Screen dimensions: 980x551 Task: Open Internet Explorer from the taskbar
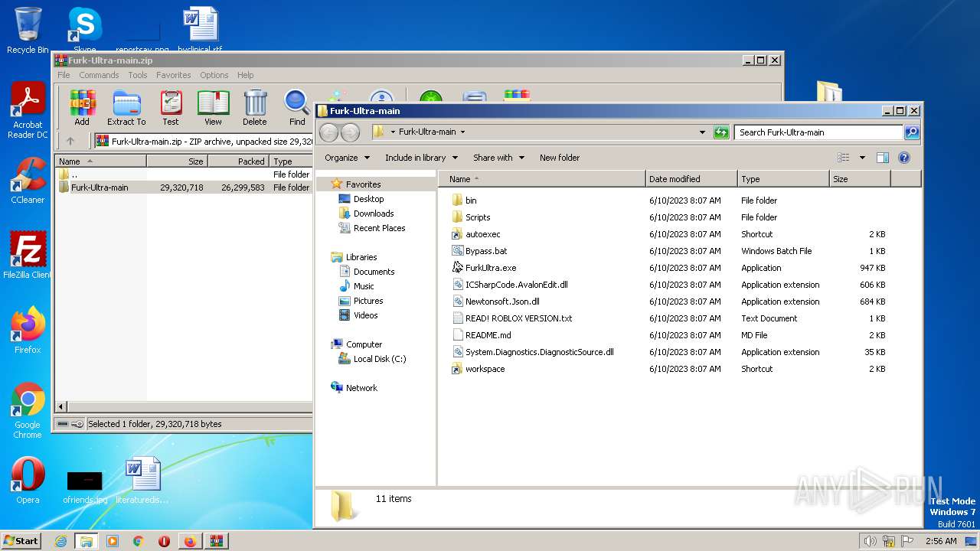coord(60,541)
